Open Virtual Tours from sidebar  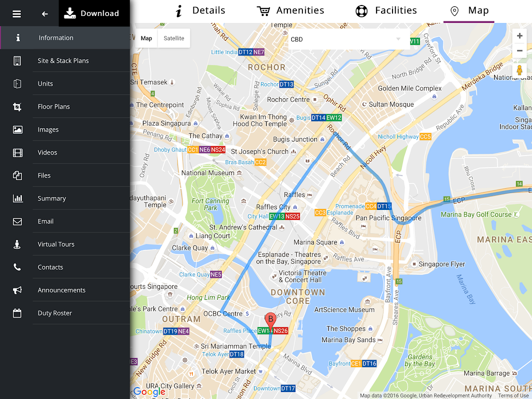click(x=65, y=244)
